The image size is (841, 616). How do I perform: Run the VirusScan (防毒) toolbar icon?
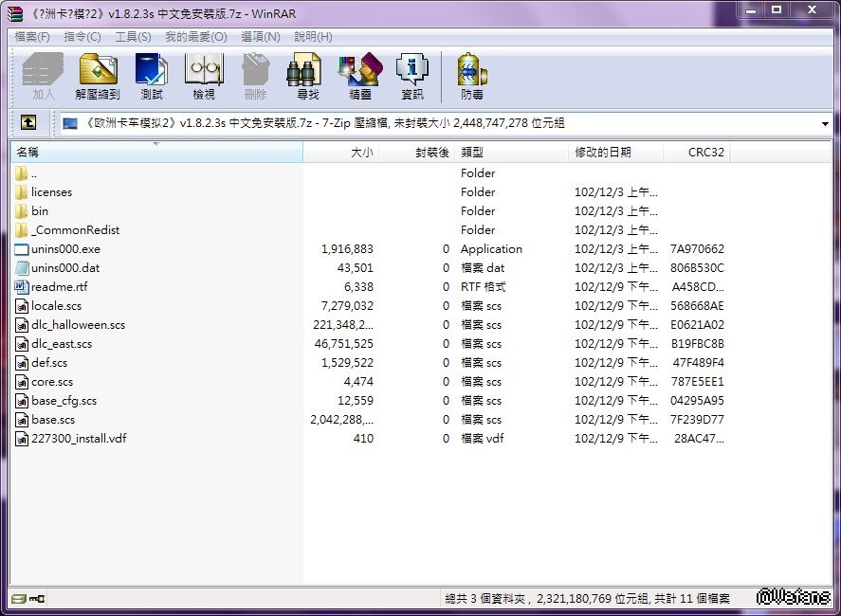coord(471,76)
